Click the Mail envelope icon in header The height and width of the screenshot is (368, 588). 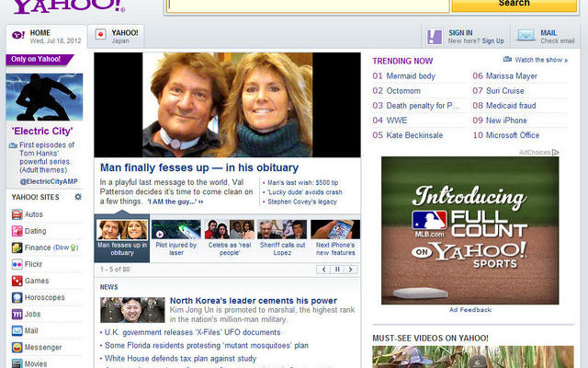(x=526, y=36)
